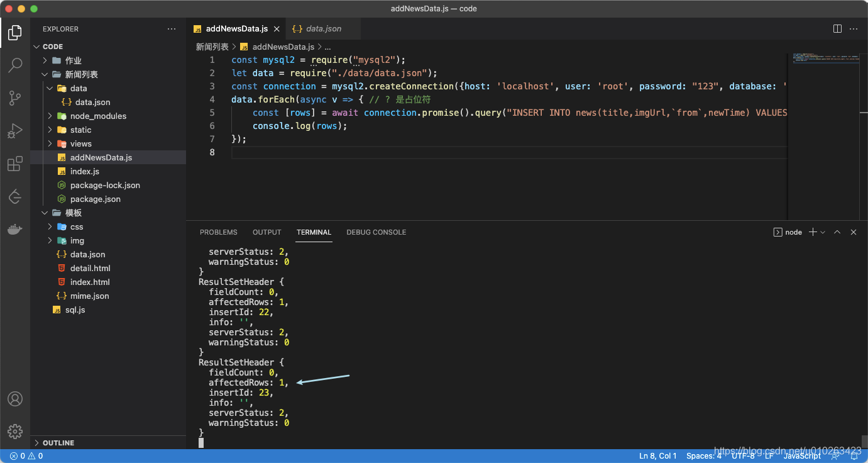868x463 pixels.
Task: Open sql.js in the explorer
Action: pyautogui.click(x=108, y=310)
